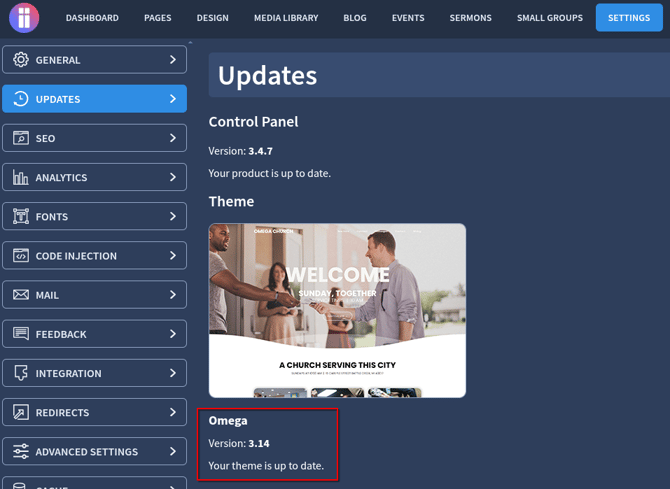Open the Small Groups tab
The height and width of the screenshot is (489, 670).
coord(549,18)
